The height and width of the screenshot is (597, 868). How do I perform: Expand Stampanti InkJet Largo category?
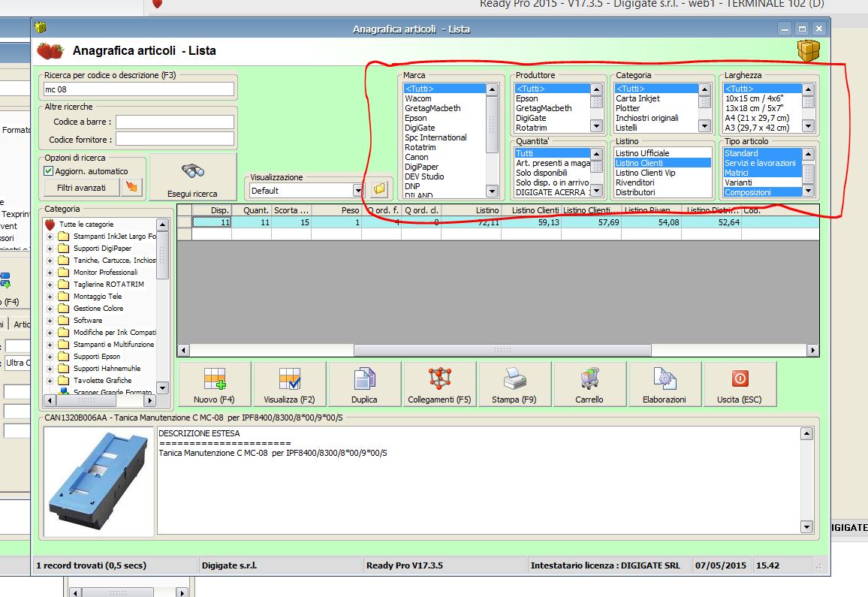coord(50,237)
